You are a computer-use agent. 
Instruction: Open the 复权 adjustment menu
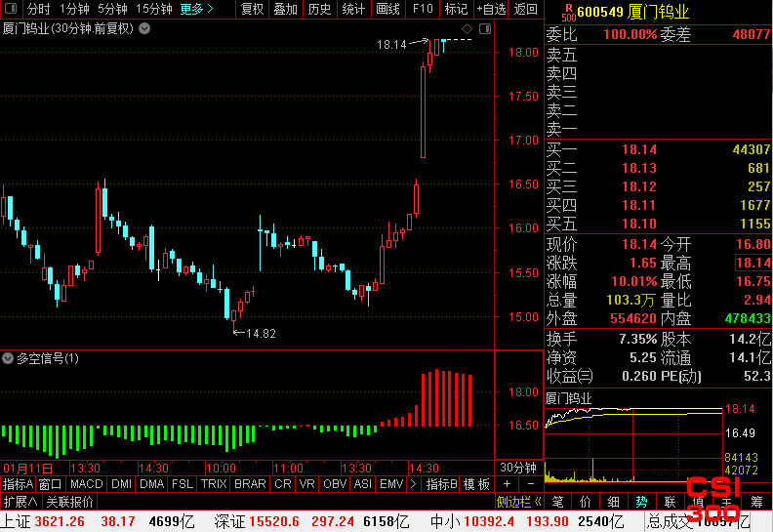[253, 9]
